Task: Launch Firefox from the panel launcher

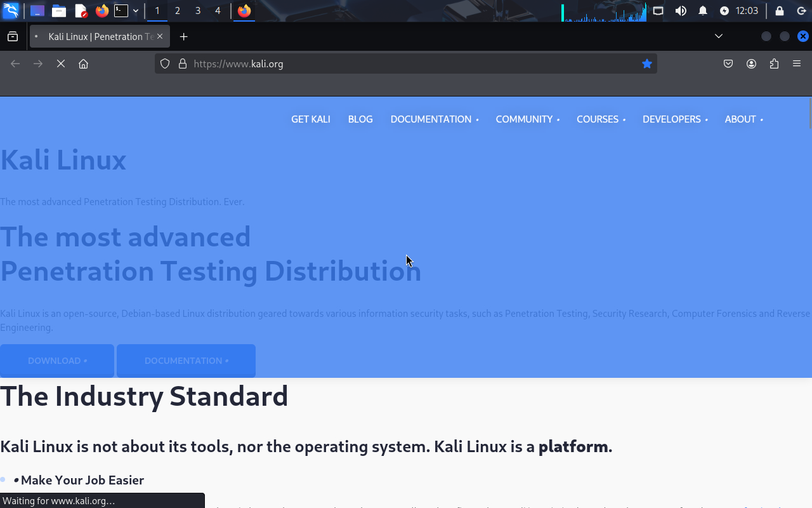Action: click(x=102, y=11)
